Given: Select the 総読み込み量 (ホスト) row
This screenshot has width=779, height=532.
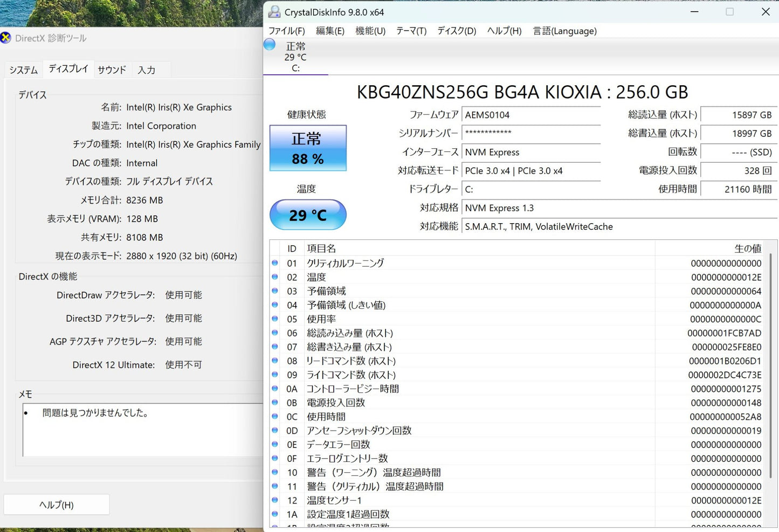Looking at the screenshot, I should click(x=518, y=333).
